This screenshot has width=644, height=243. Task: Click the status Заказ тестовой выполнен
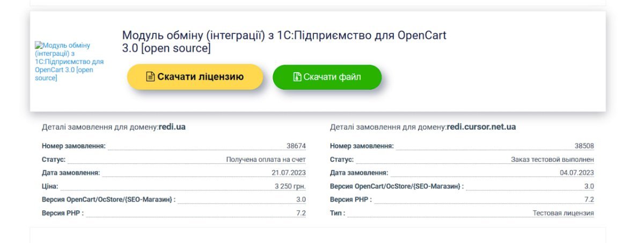(553, 159)
